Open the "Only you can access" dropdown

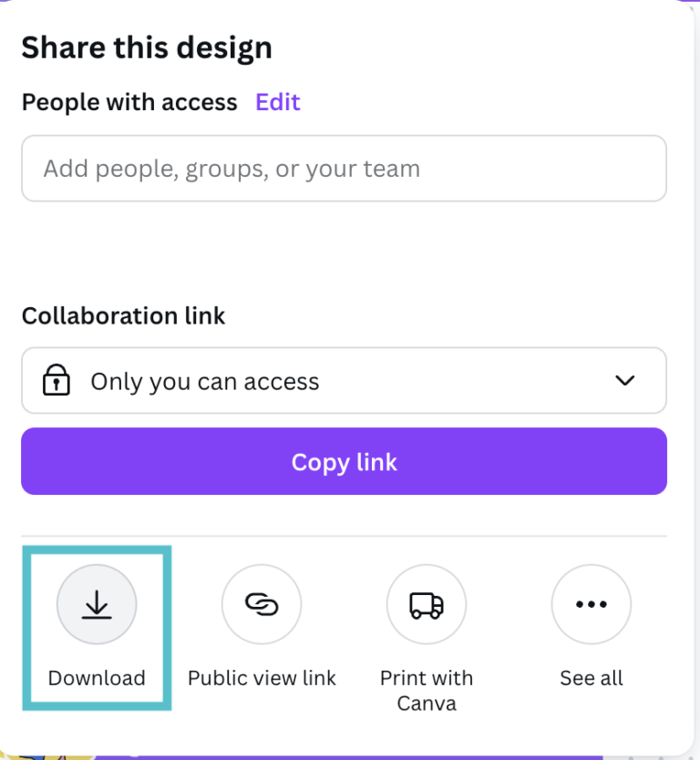344,381
